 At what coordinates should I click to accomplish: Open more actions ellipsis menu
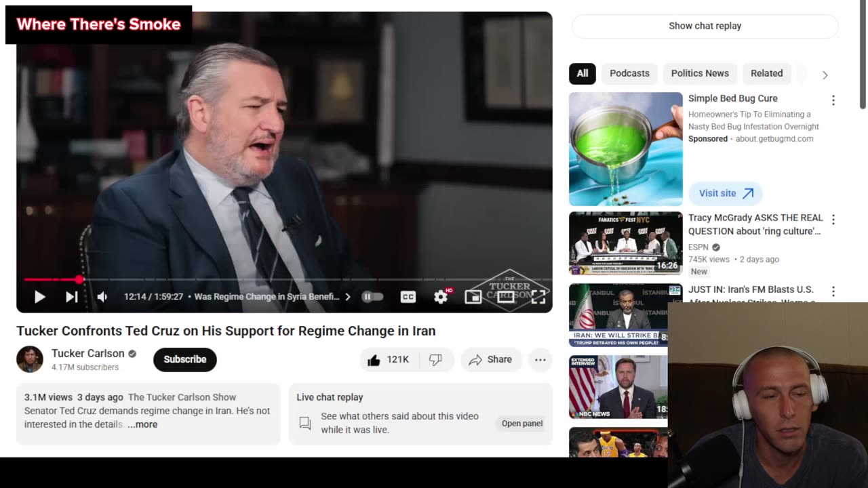pyautogui.click(x=540, y=360)
